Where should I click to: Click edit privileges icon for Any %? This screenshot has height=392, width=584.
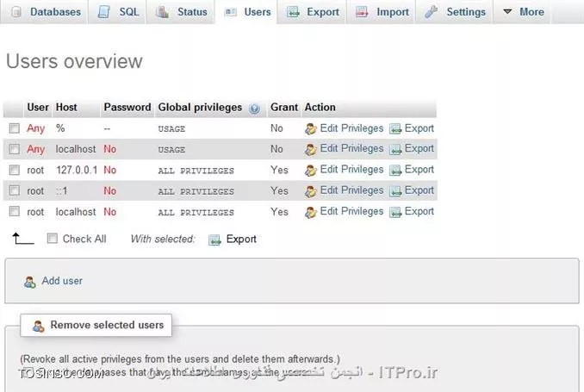(311, 129)
